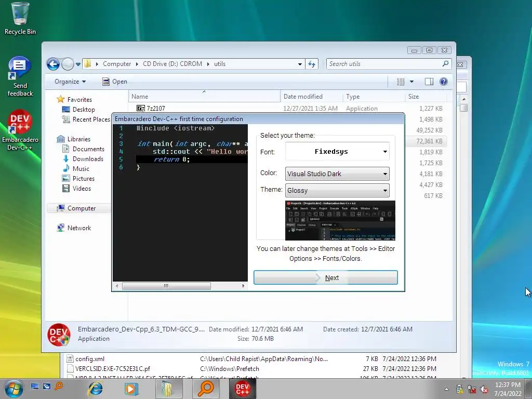Click the Dev-C++ icon in details pane
Viewport: 532px width, 399px height.
59,335
